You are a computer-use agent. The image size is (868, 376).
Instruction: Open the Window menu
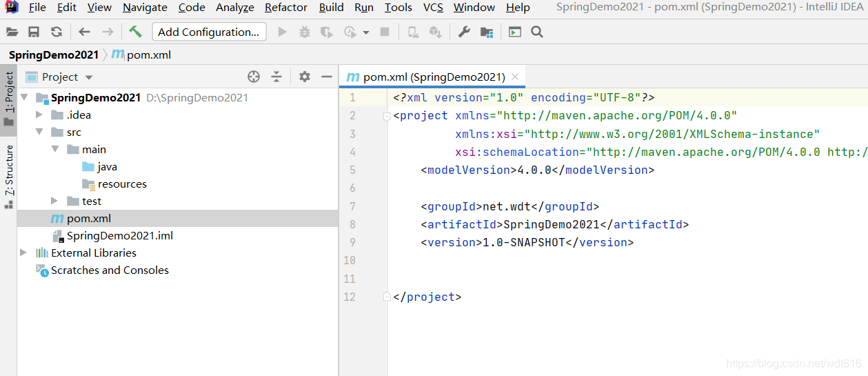pos(474,8)
